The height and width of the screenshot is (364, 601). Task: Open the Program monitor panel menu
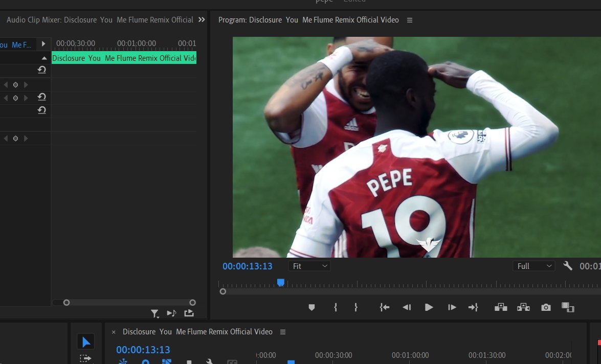(410, 20)
